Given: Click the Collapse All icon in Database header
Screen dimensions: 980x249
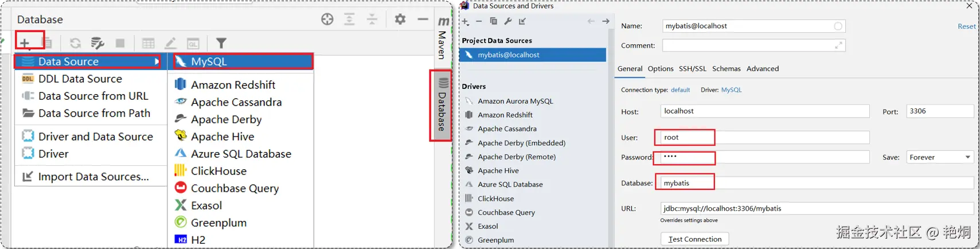Looking at the screenshot, I should click(372, 19).
